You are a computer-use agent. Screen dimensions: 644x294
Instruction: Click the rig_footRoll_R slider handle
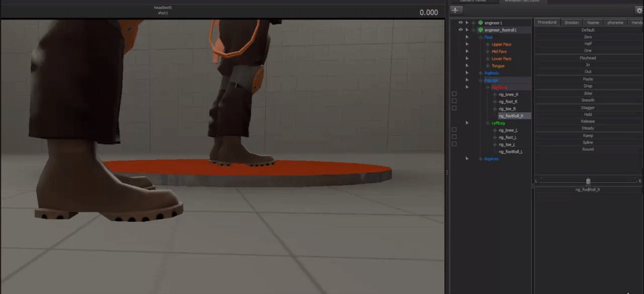588,181
